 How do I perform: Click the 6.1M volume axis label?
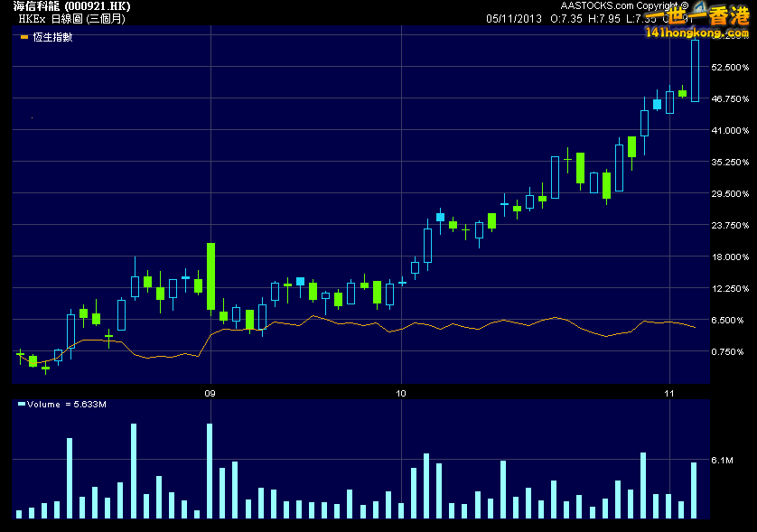point(722,460)
